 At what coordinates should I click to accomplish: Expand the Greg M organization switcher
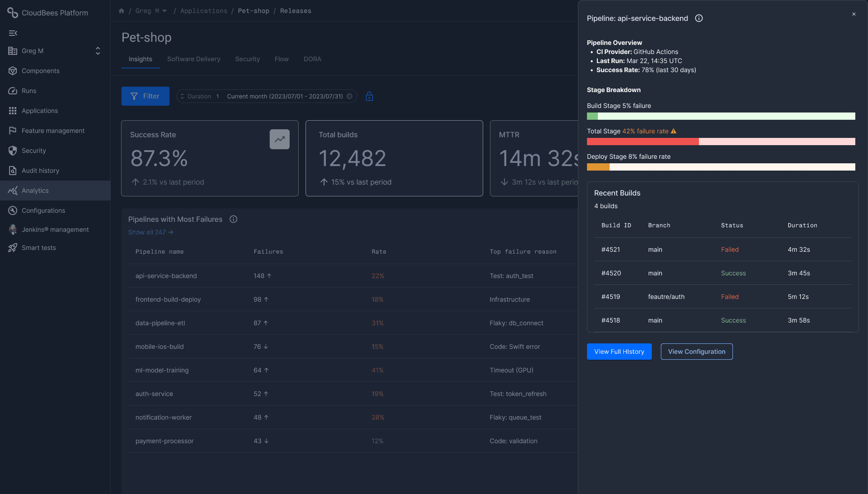pos(98,51)
